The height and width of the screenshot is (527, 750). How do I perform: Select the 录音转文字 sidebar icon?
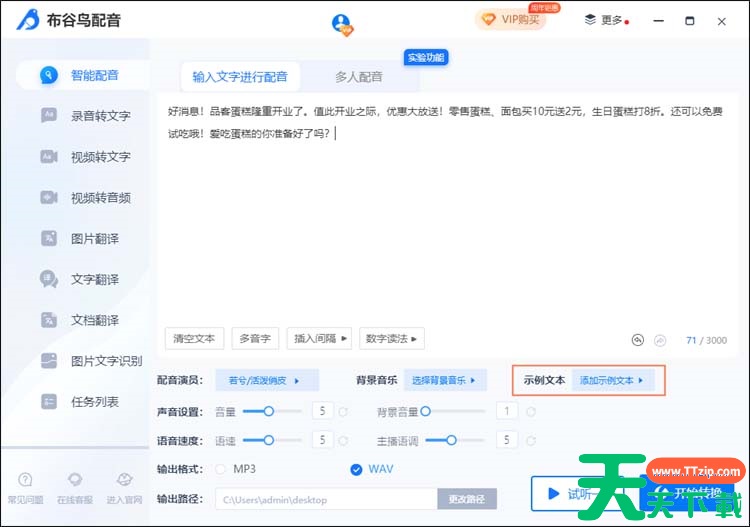tap(49, 115)
